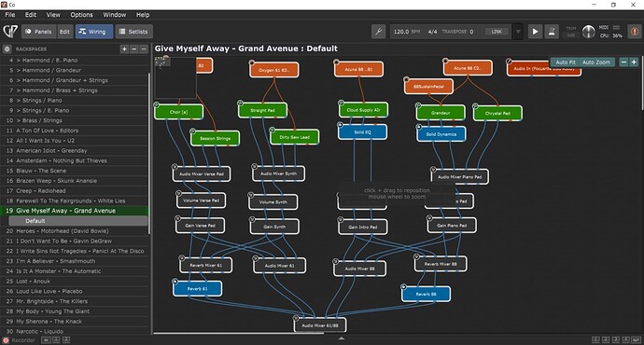Select the Audio Mixer Verse Pad block
This screenshot has width=644, height=345.
click(x=202, y=174)
